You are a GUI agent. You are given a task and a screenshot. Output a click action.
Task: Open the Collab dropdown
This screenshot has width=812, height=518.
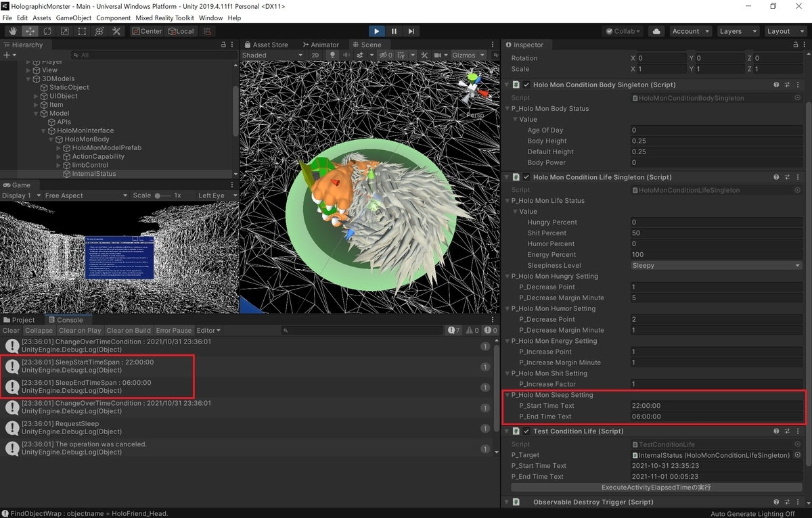coord(623,31)
